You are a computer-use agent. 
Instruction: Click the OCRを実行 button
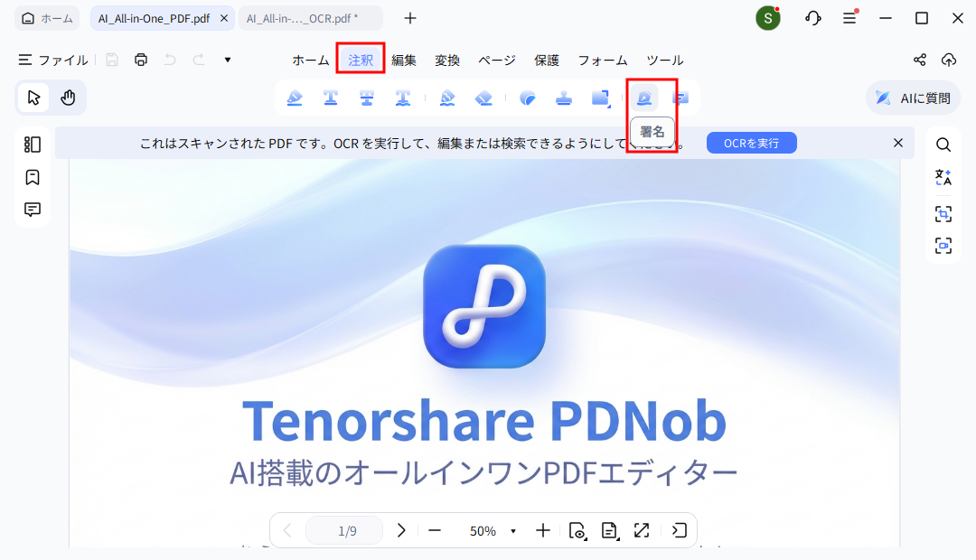click(751, 143)
